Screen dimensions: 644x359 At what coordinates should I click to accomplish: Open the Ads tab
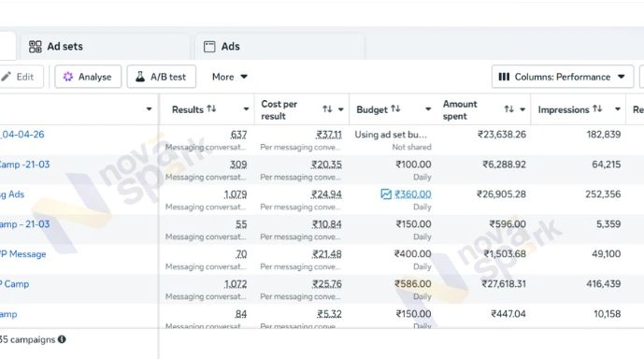click(x=279, y=47)
